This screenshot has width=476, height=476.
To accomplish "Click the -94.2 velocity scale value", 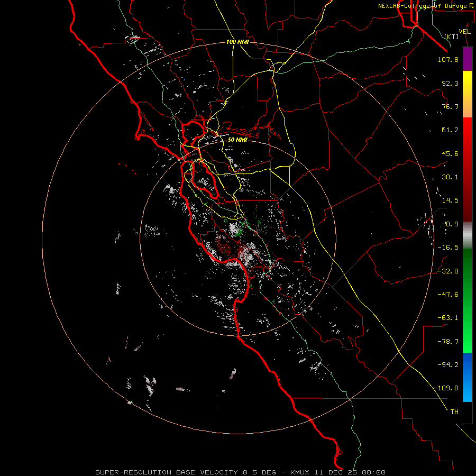I will coord(448,364).
